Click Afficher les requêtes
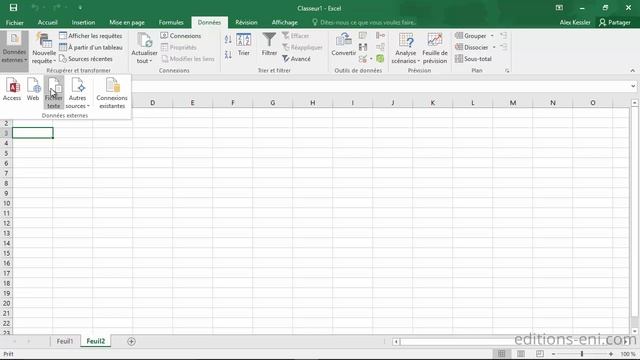This screenshot has height=360, width=640. click(x=91, y=36)
